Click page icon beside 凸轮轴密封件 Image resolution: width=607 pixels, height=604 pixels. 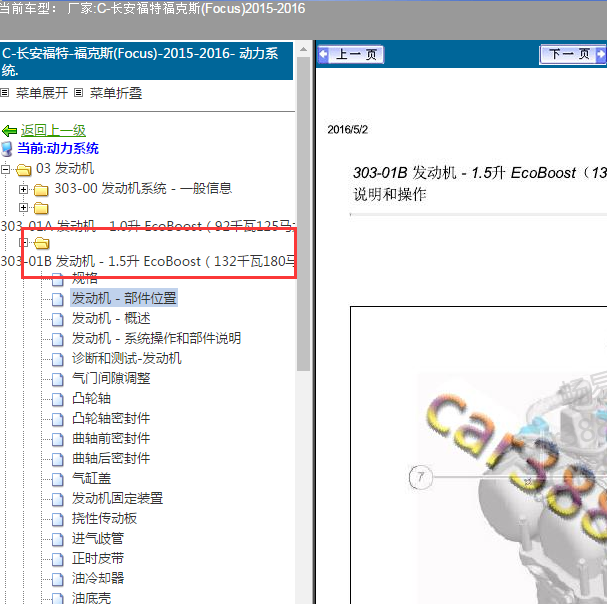(58, 419)
